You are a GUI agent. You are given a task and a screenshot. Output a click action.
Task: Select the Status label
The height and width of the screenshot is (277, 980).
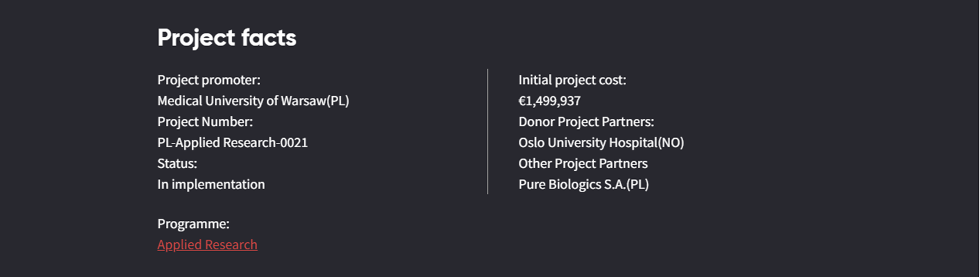point(177,164)
